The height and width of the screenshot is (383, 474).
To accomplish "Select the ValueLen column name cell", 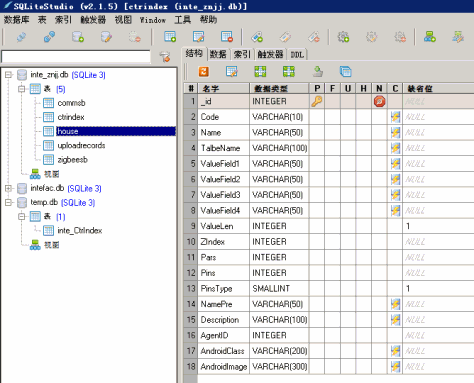I will [223, 226].
